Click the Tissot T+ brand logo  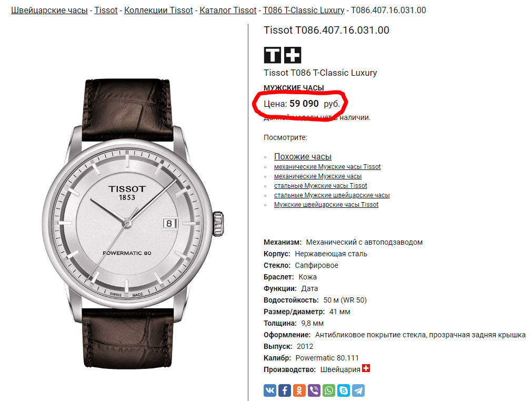point(283,55)
